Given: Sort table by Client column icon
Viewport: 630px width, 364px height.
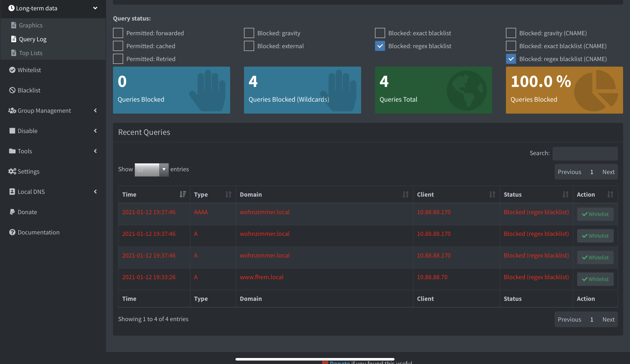Looking at the screenshot, I should pos(492,194).
